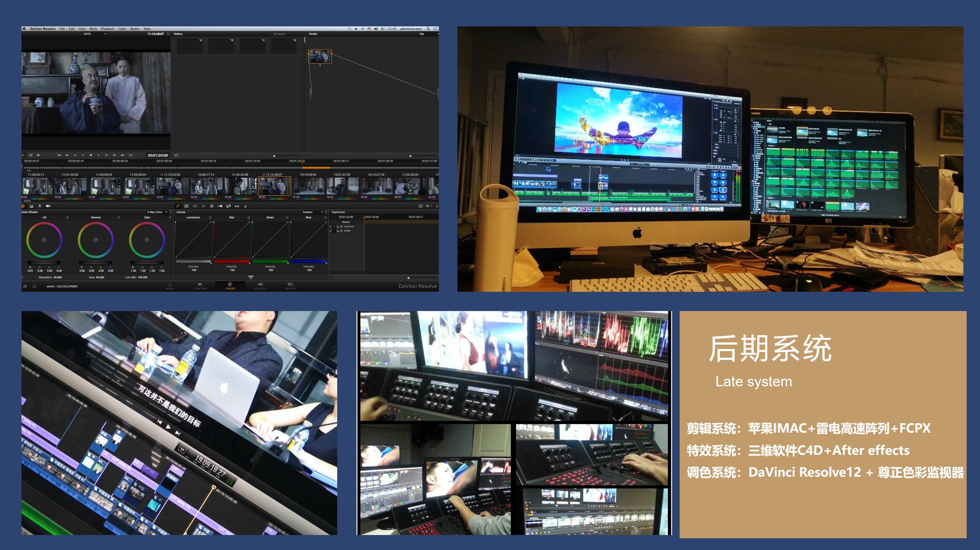Open Color Wheels options menu

[x=171, y=212]
